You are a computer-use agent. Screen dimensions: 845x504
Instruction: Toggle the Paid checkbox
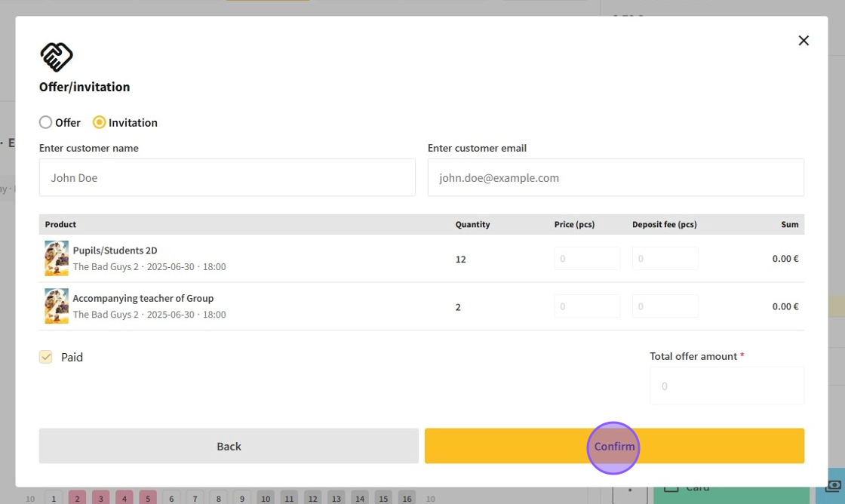[46, 357]
